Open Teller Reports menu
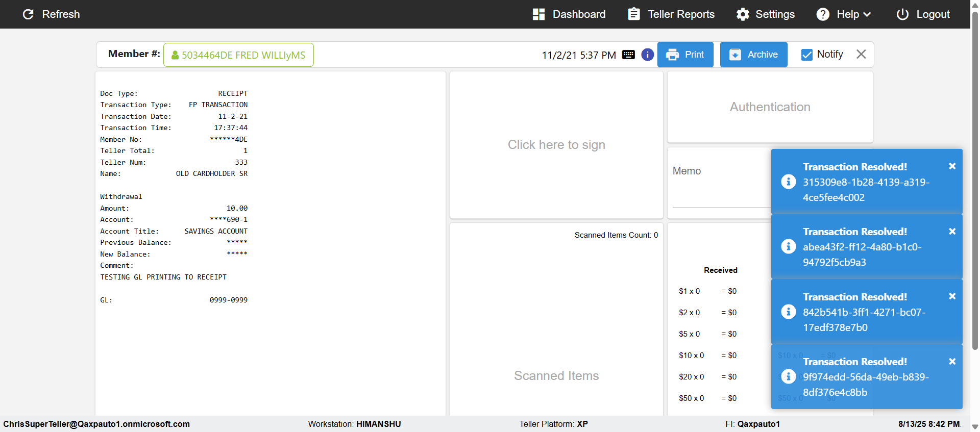The image size is (980, 432). 671,14
